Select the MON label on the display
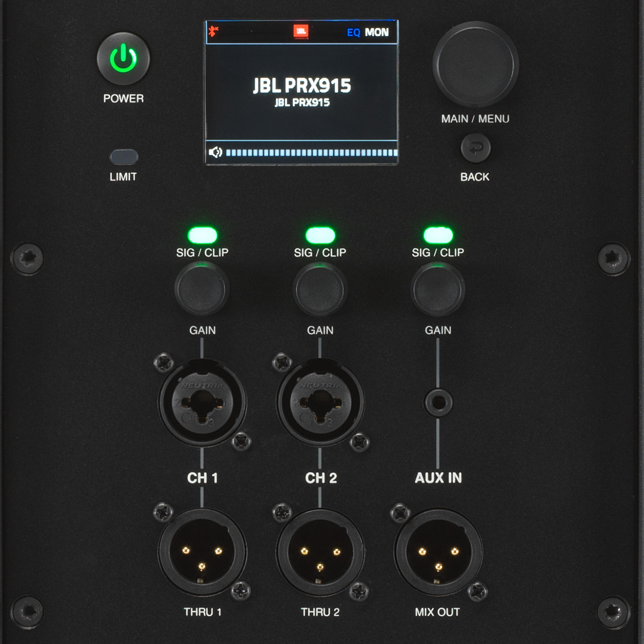The width and height of the screenshot is (644, 644). click(x=377, y=32)
